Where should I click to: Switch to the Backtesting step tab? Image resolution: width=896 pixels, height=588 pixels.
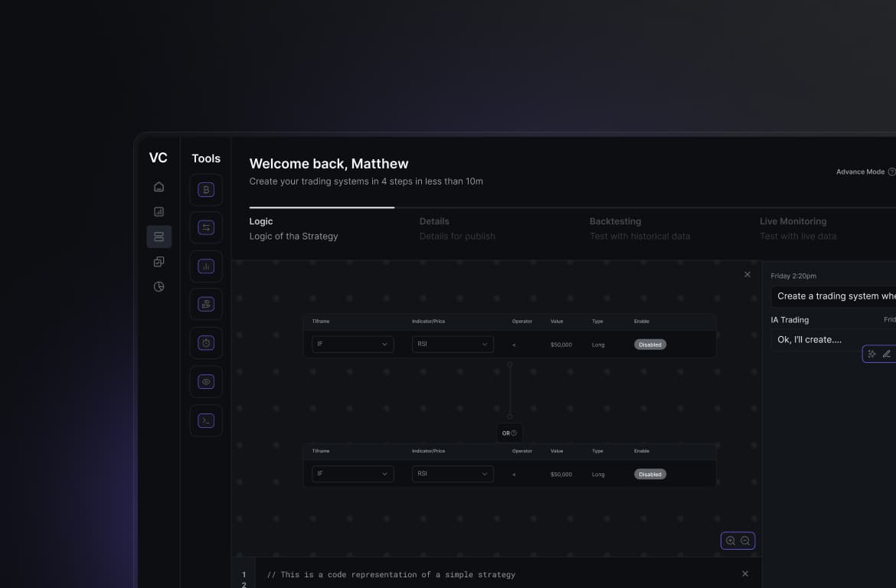point(615,221)
